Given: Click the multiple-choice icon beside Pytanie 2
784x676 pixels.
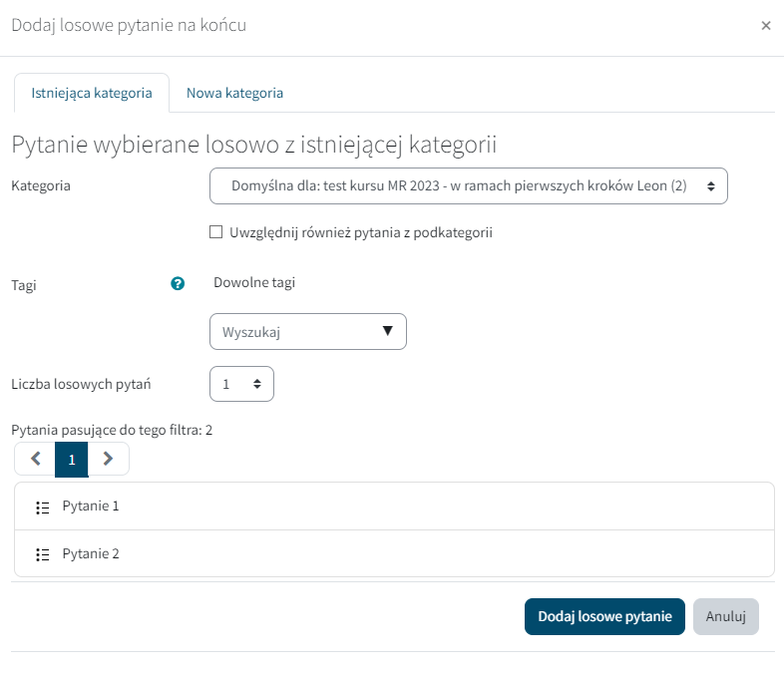Looking at the screenshot, I should click(43, 554).
